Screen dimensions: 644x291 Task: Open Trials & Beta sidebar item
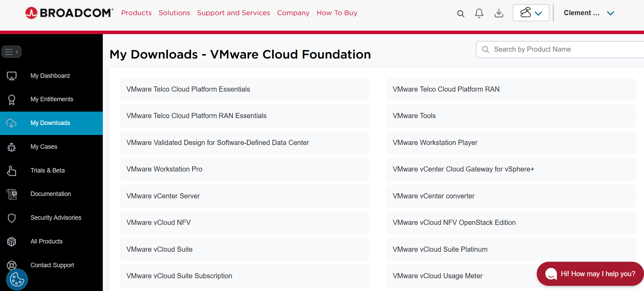tap(47, 170)
